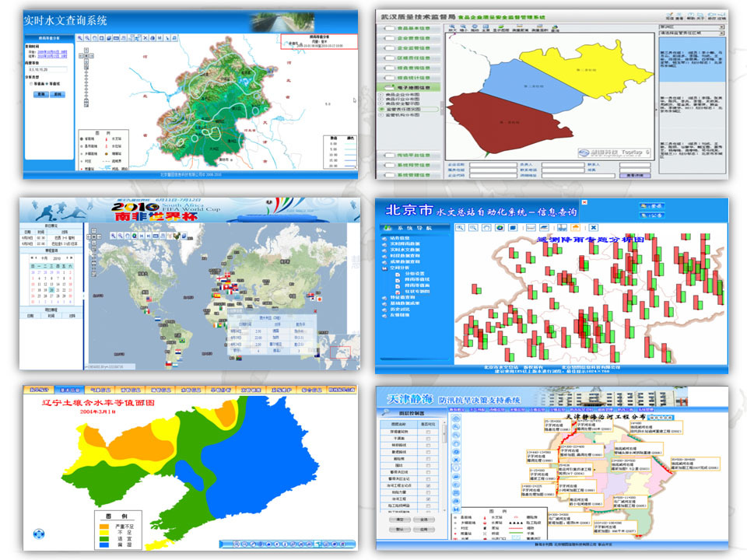Viewport: 747px width, 560px height.
Task: Toggle 干渠面 layer checkbox in 天津静海 window
Action: (428, 439)
